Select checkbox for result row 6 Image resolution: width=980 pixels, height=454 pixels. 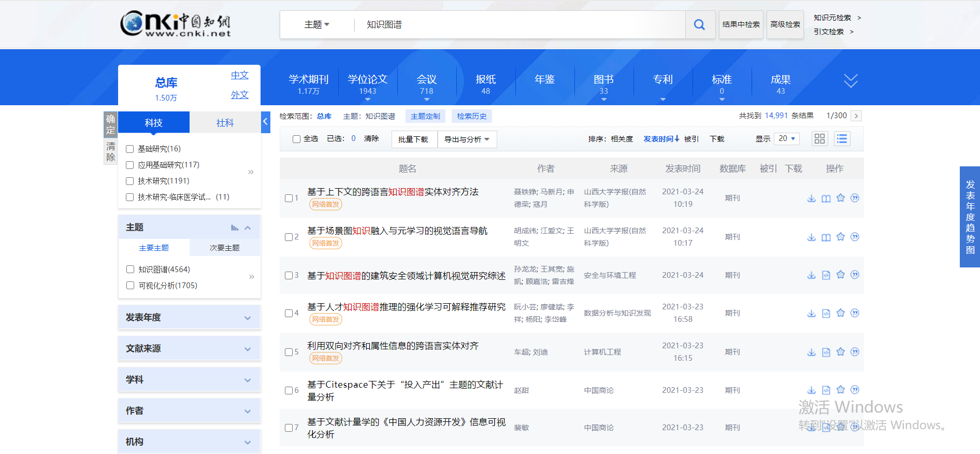click(x=289, y=390)
